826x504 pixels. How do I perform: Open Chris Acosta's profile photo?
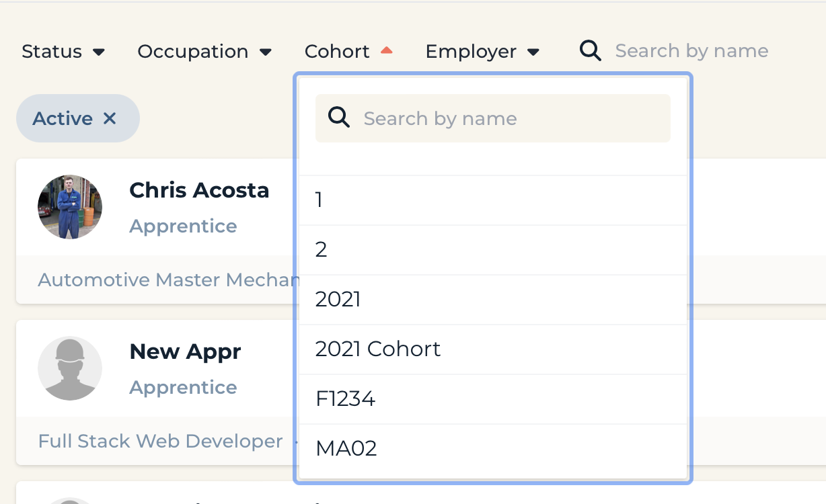pos(70,207)
